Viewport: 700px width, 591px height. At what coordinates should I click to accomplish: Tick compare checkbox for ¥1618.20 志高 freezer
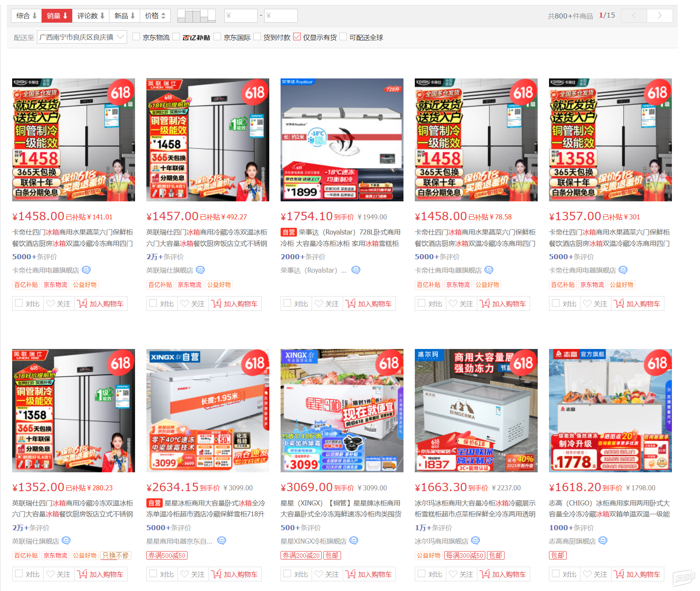pos(556,573)
